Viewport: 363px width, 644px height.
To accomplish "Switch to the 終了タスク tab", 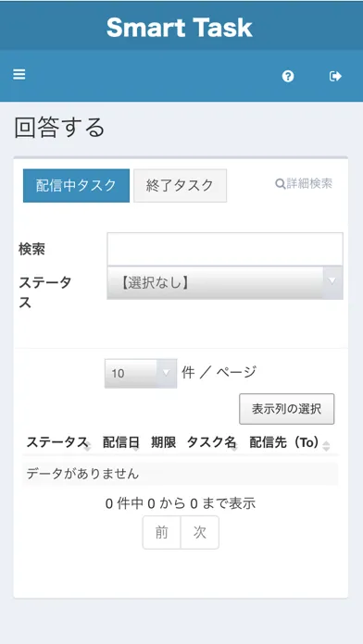I will click(180, 186).
